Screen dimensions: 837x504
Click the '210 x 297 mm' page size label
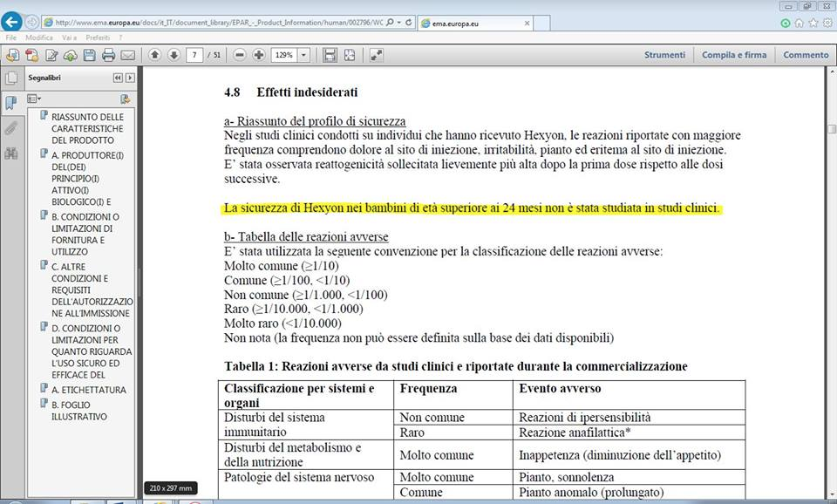(171, 488)
